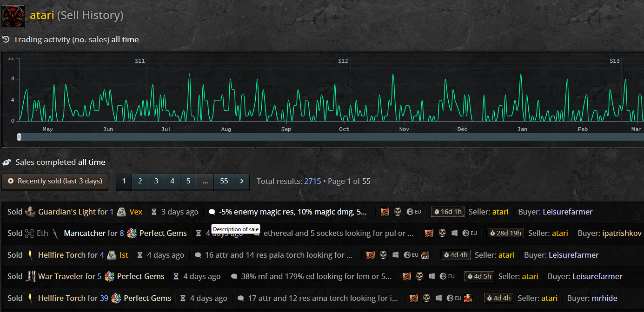Screen dimensions: 644x312
Task: Click the 28d 19h duration badge
Action: pyautogui.click(x=505, y=233)
